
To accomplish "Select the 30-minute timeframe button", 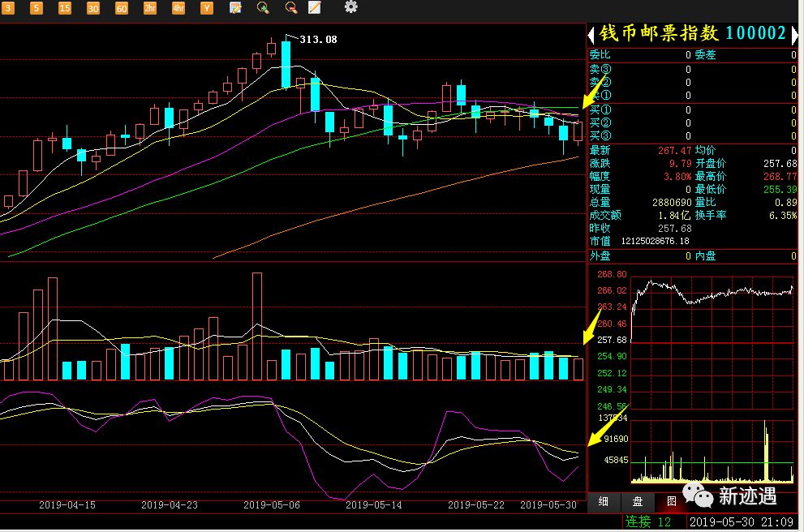I will click(x=92, y=7).
